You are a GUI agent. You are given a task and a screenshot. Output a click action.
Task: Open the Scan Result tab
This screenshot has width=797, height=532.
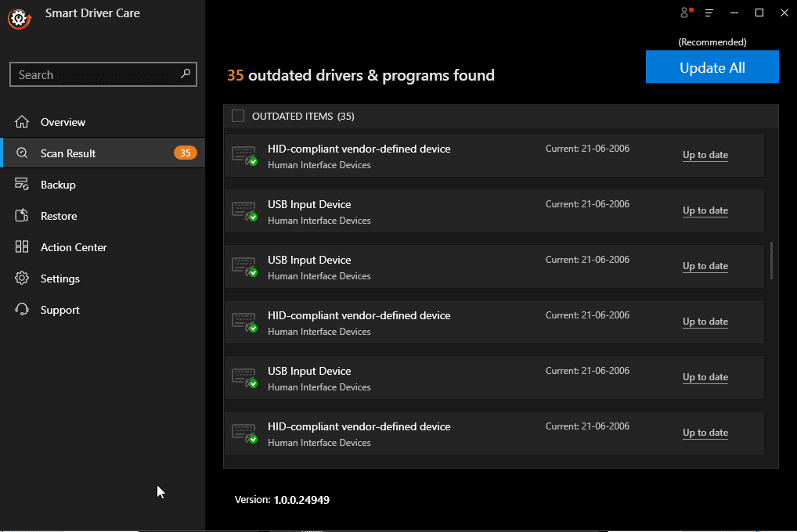68,153
